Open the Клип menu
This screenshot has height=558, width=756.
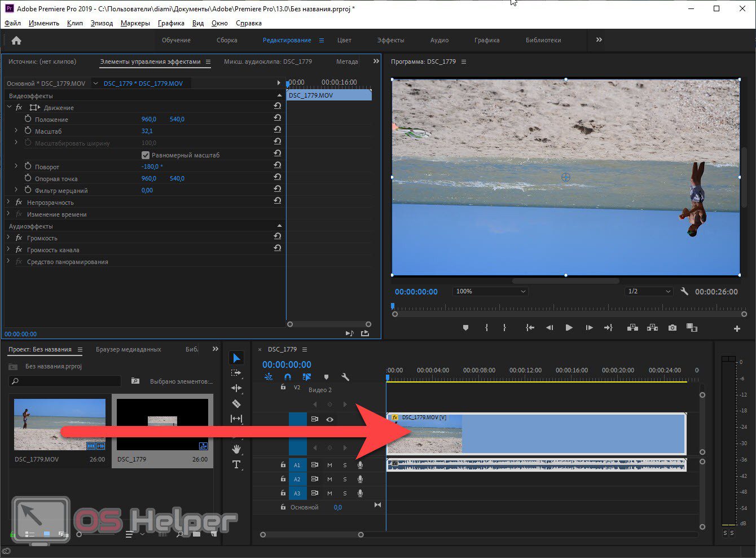tap(74, 23)
